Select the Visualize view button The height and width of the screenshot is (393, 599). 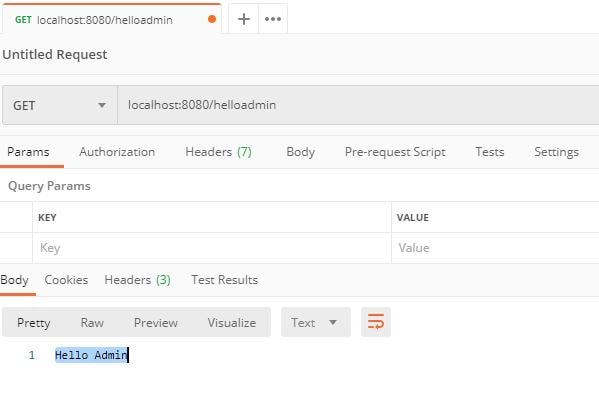[232, 323]
